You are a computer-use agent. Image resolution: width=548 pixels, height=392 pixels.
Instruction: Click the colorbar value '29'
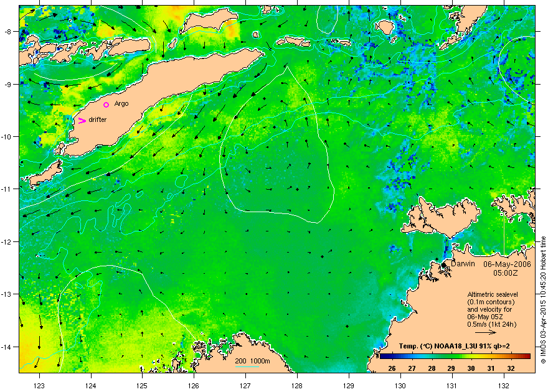pyautogui.click(x=451, y=368)
